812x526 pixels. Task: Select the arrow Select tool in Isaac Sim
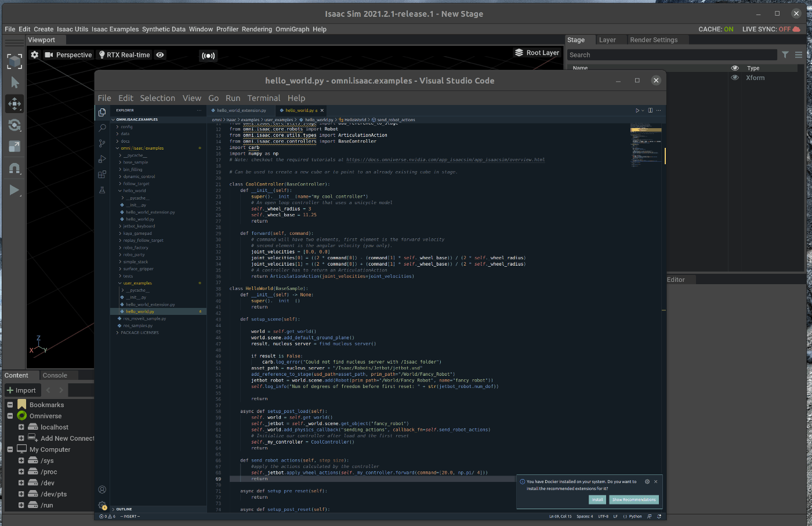[14, 82]
